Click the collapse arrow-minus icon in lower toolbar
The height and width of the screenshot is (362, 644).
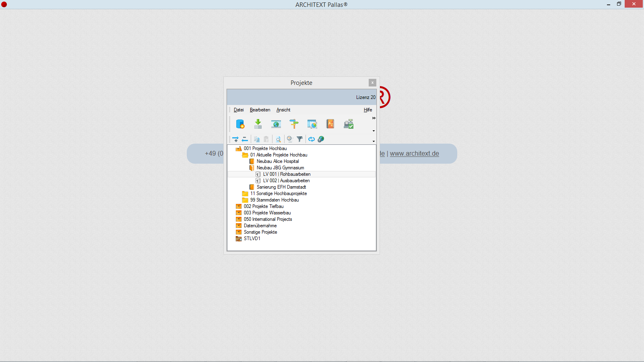[x=245, y=139]
